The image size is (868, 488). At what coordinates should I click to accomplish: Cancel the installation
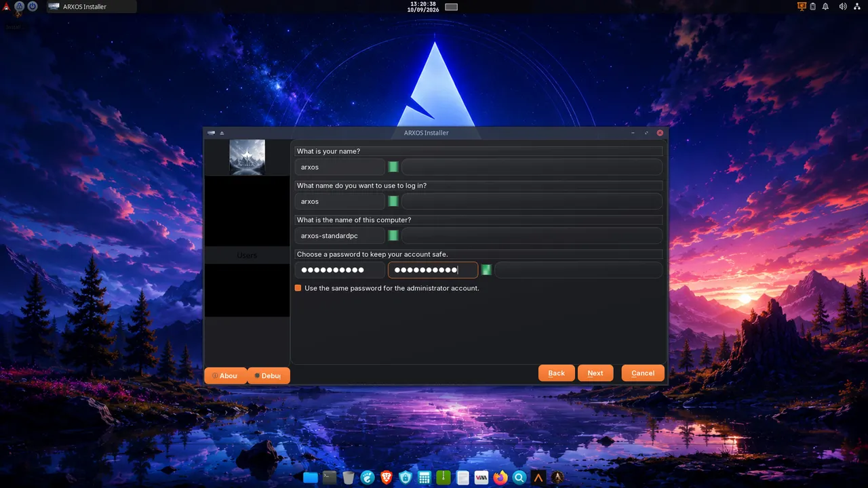pos(643,373)
